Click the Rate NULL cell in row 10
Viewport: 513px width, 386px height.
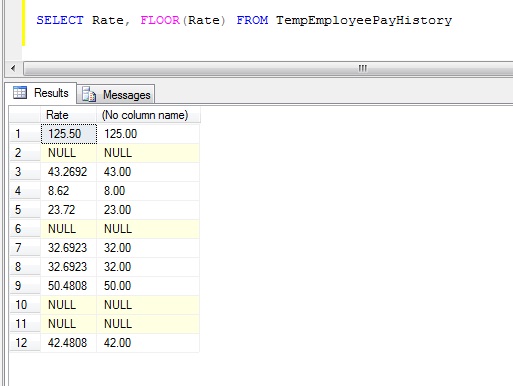(x=69, y=305)
